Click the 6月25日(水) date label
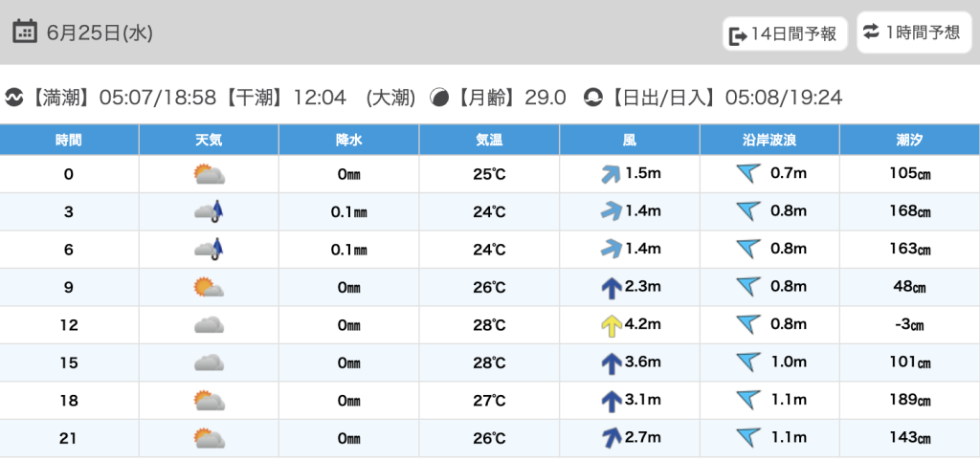 tap(100, 33)
